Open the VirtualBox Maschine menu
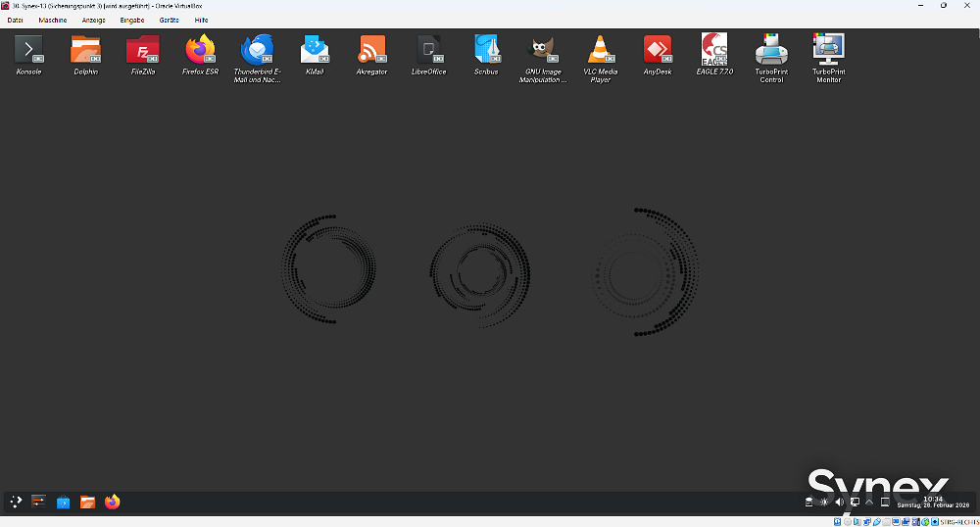Image resolution: width=980 pixels, height=527 pixels. [53, 20]
